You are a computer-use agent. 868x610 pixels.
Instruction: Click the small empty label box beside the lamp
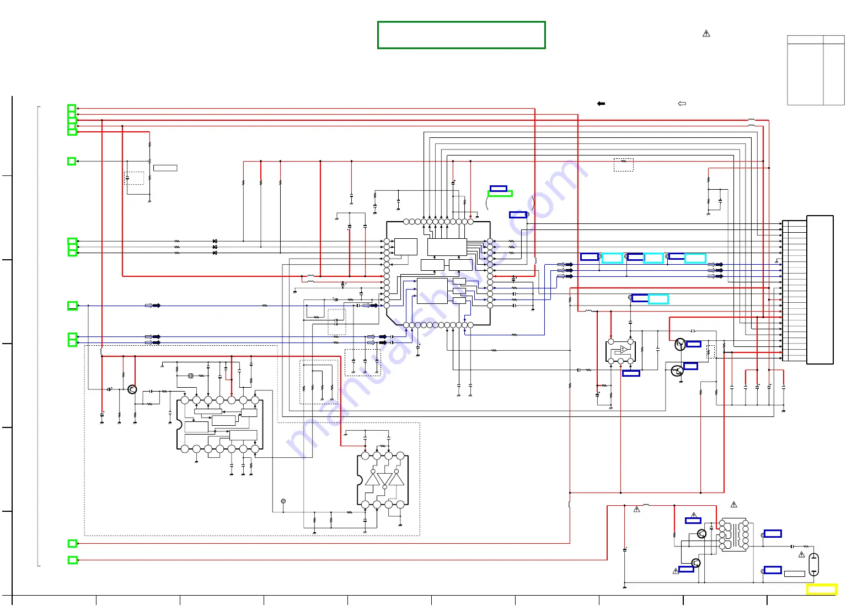tap(794, 574)
